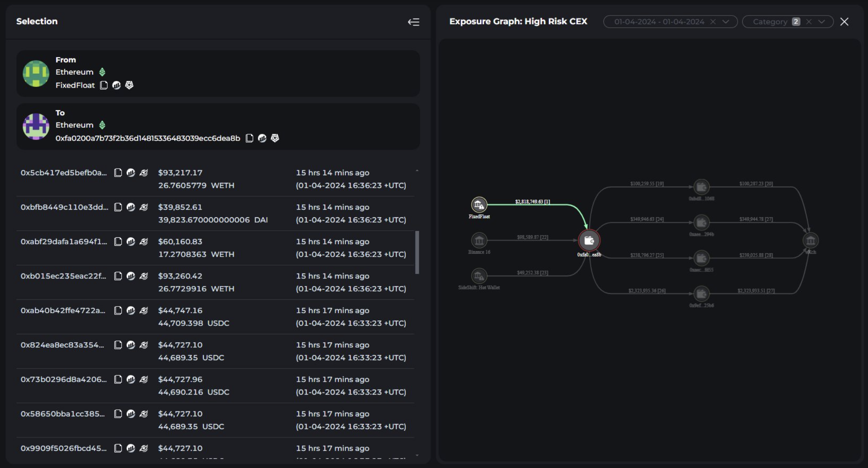Viewport: 868px width, 468px height.
Task: Clear the Category filter selection
Action: click(x=809, y=22)
